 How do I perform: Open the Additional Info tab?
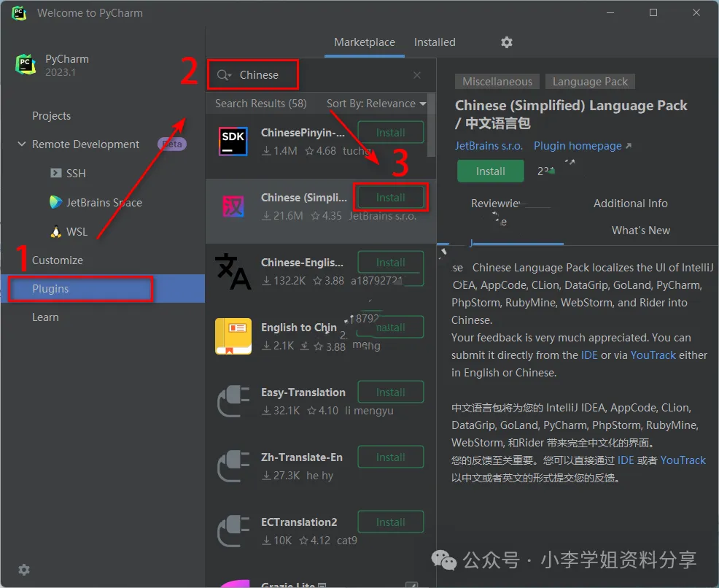point(631,204)
